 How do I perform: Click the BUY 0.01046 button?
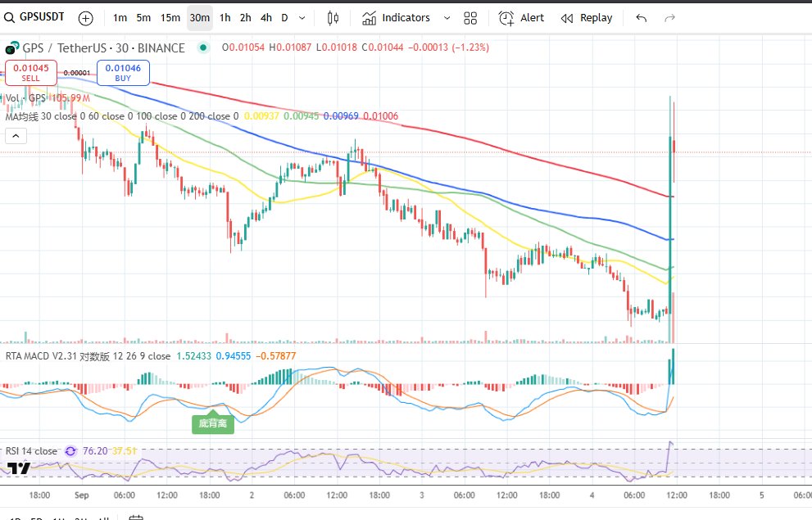tap(123, 72)
